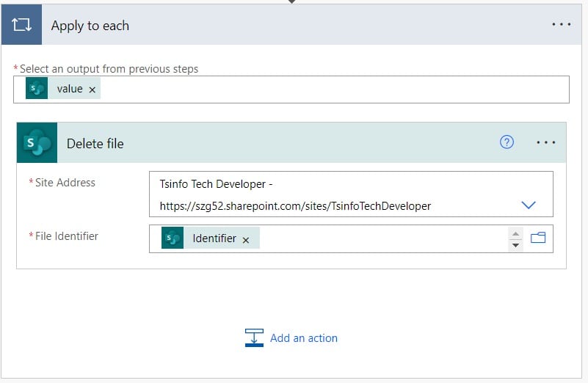Click the SharePoint icon on value token
Viewport: 588px width, 383px height.
[x=37, y=89]
